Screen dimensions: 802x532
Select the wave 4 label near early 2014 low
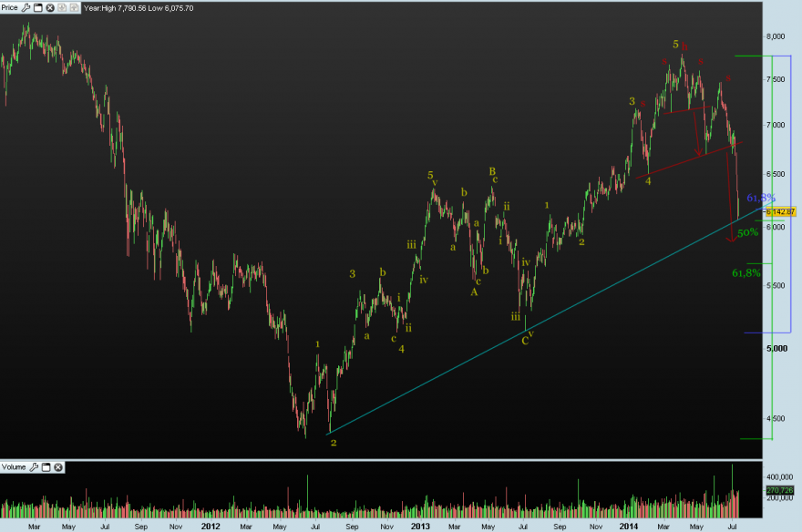pyautogui.click(x=648, y=181)
